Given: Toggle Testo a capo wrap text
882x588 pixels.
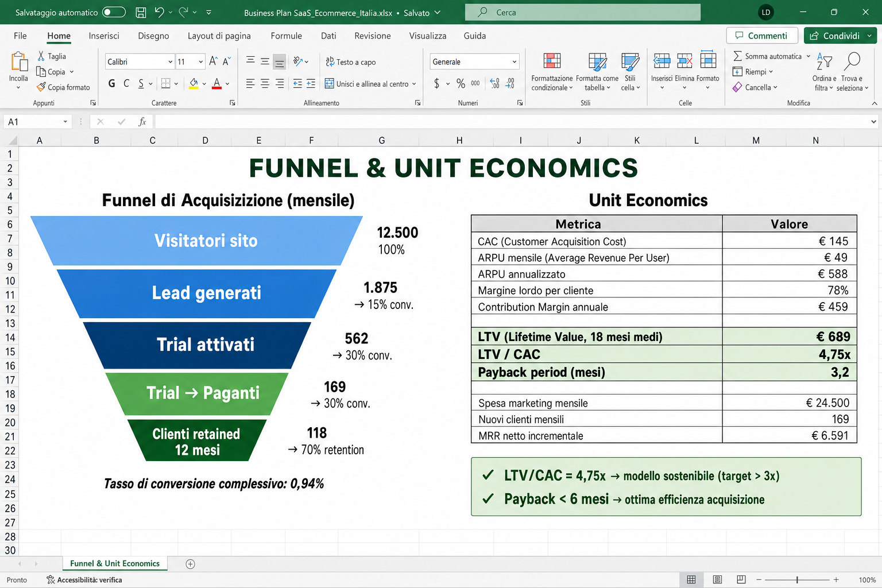Looking at the screenshot, I should pyautogui.click(x=351, y=61).
